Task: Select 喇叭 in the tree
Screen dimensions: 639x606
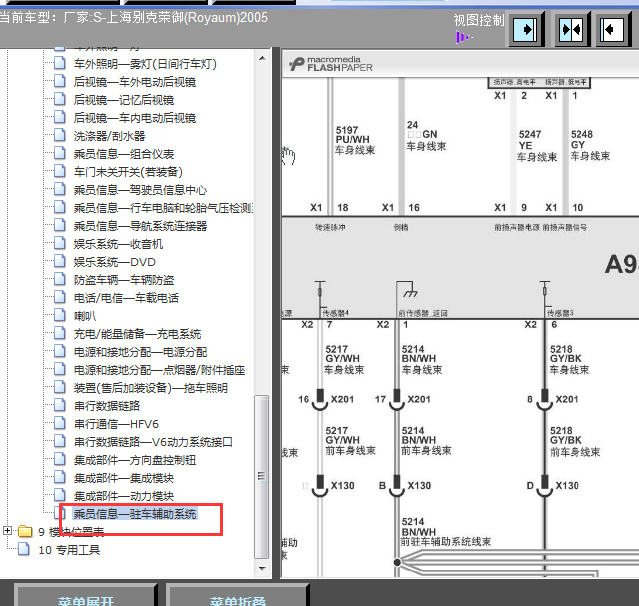Action: tap(85, 316)
